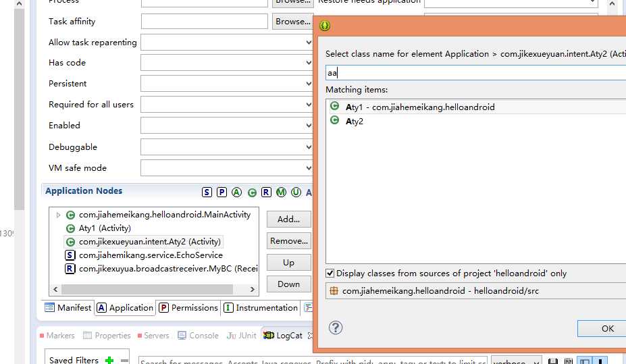Image resolution: width=626 pixels, height=364 pixels.
Task: Click the dialog title bar green icon
Action: pyautogui.click(x=325, y=26)
